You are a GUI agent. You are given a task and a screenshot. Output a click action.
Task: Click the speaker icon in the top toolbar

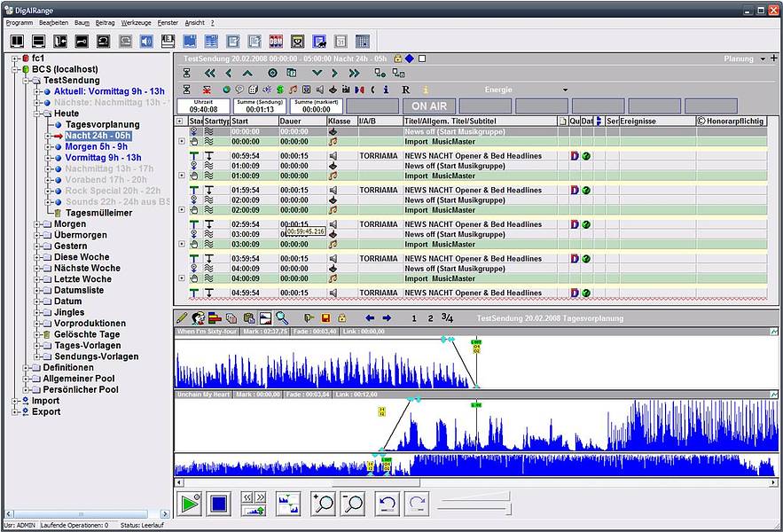pyautogui.click(x=146, y=42)
